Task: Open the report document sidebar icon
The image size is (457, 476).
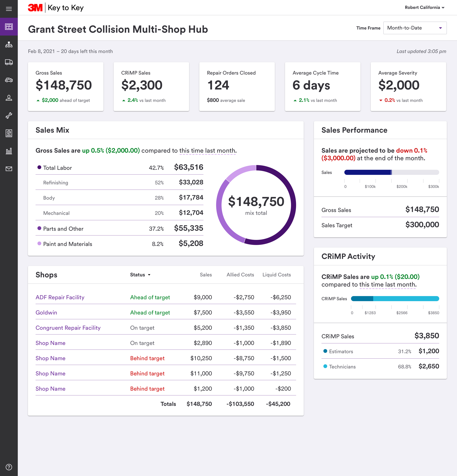Action: [x=9, y=133]
